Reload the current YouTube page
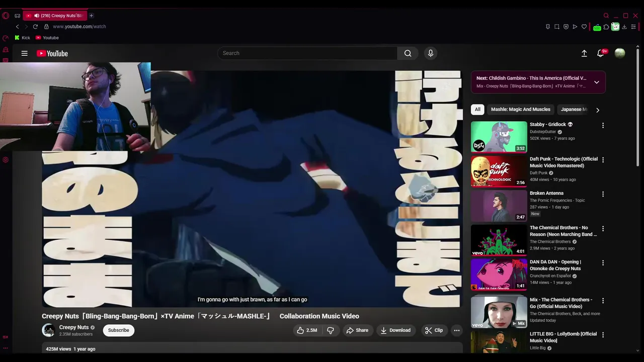This screenshot has height=362, width=644. [x=35, y=27]
